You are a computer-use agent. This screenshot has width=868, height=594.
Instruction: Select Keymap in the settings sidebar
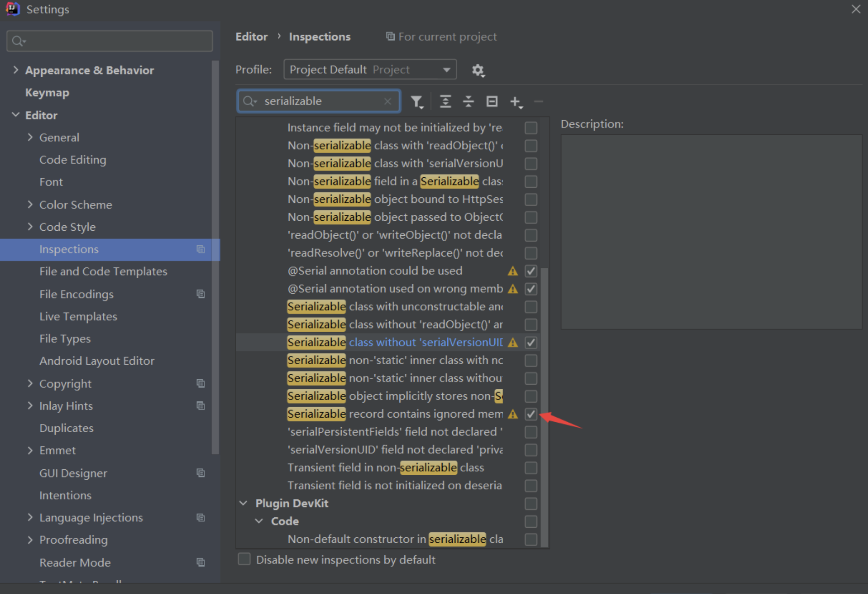coord(47,93)
